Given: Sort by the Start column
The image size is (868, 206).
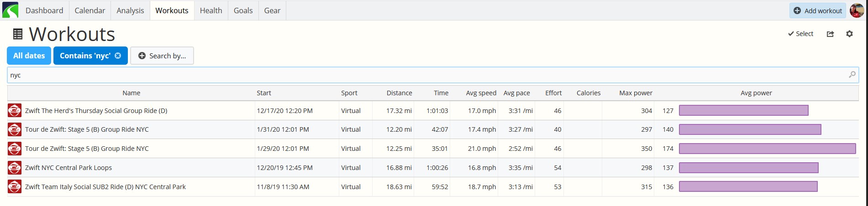Looking at the screenshot, I should (x=264, y=93).
